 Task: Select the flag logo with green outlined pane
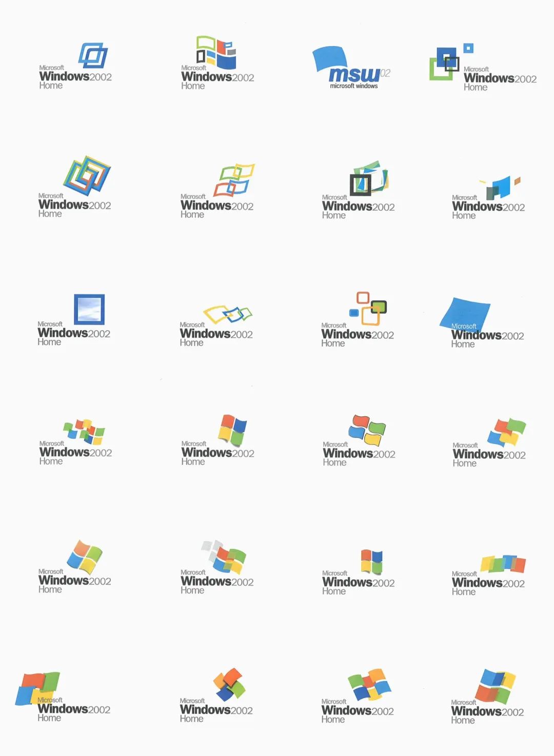216,52
